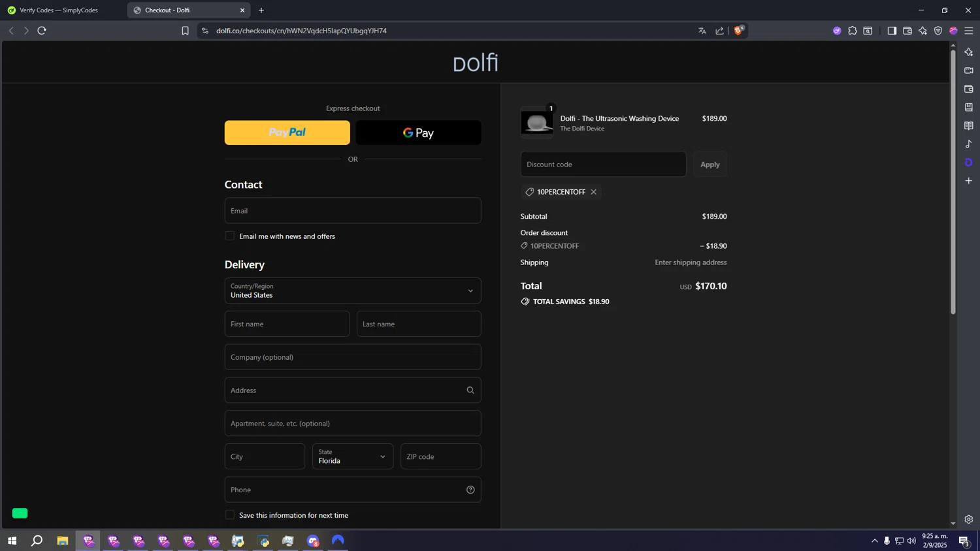Click the profile avatar icon in toolbar

pos(953,31)
